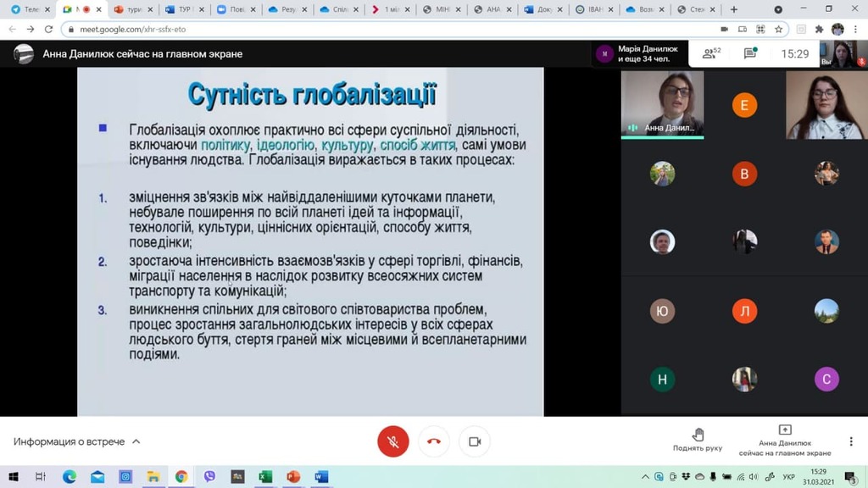868x488 pixels.
Task: Click the presentation screen share button
Action: pos(784,441)
